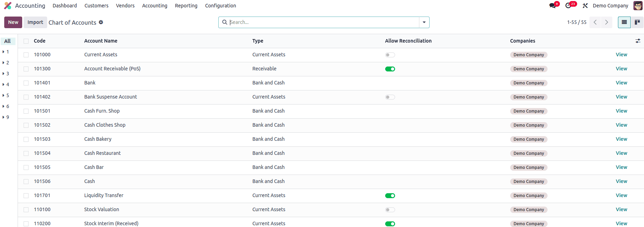
Task: Go to previous page arrow
Action: point(595,22)
